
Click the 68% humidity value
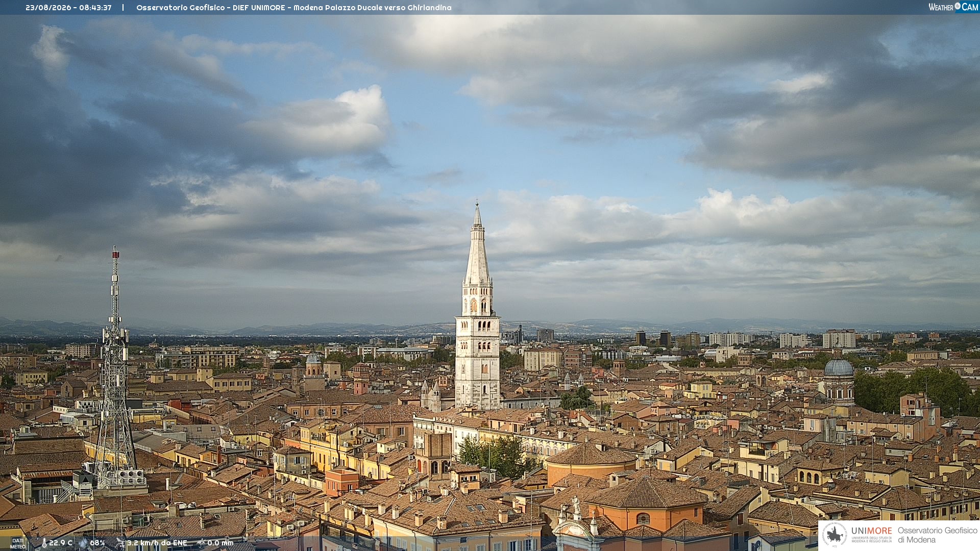pos(97,543)
